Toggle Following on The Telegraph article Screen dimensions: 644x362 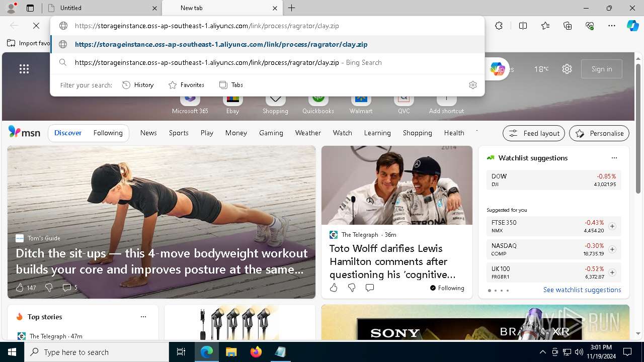(447, 288)
